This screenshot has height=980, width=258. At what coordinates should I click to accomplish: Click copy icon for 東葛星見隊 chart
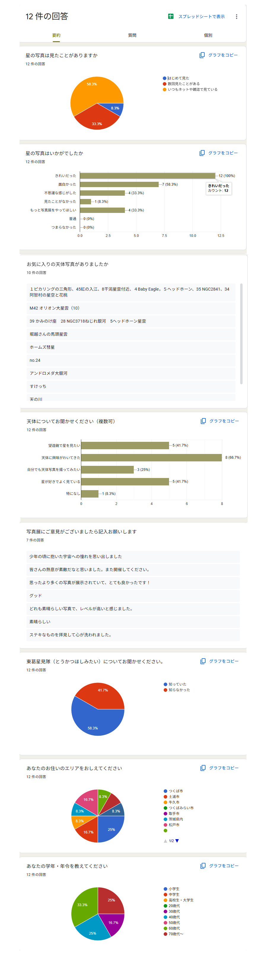(x=203, y=661)
